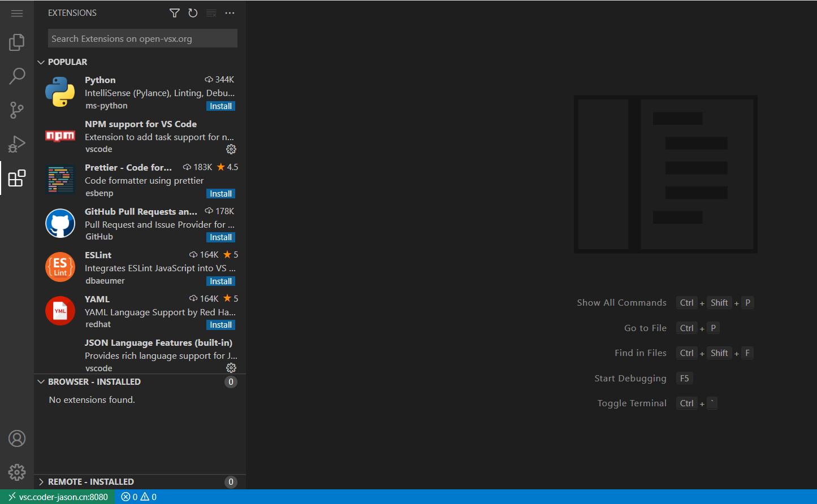Select the npm extension logo
This screenshot has height=504, width=817.
click(60, 136)
